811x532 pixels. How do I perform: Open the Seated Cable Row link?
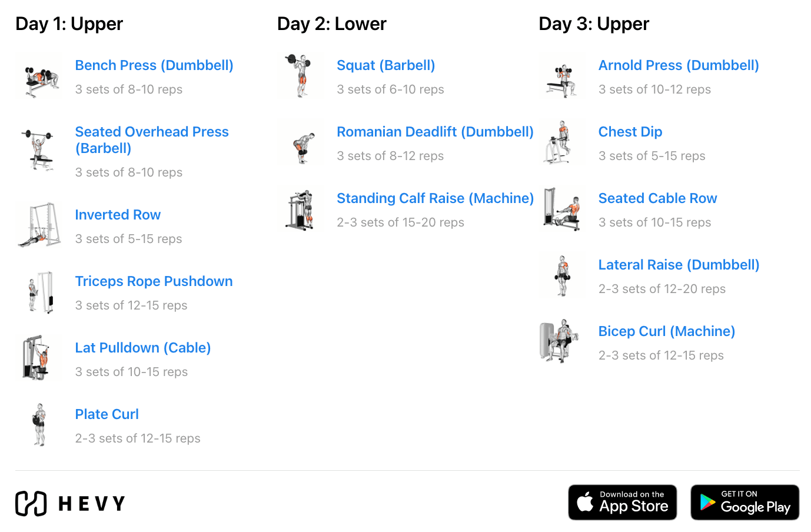tap(657, 198)
